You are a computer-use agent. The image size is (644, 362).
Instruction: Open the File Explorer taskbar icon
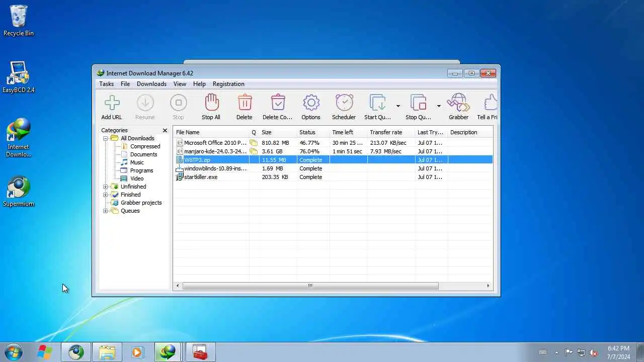point(107,351)
